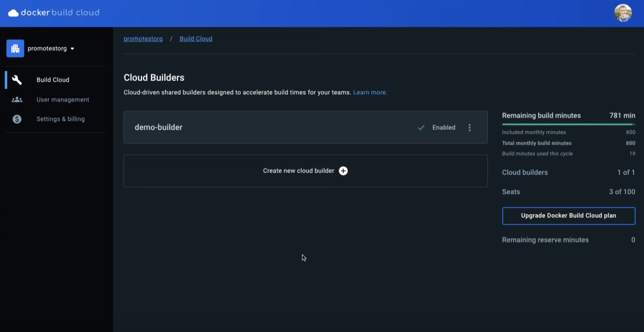Click the User management people icon
This screenshot has height=332, width=644.
[x=17, y=100]
